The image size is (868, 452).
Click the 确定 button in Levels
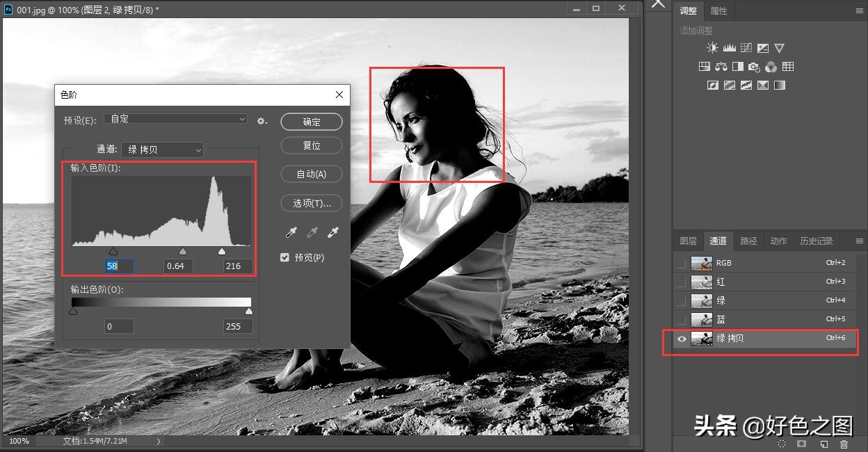click(312, 122)
